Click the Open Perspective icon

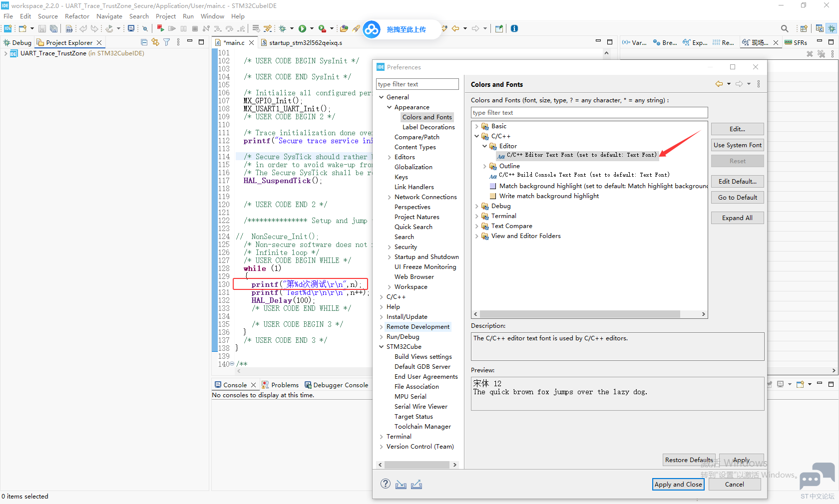804,29
